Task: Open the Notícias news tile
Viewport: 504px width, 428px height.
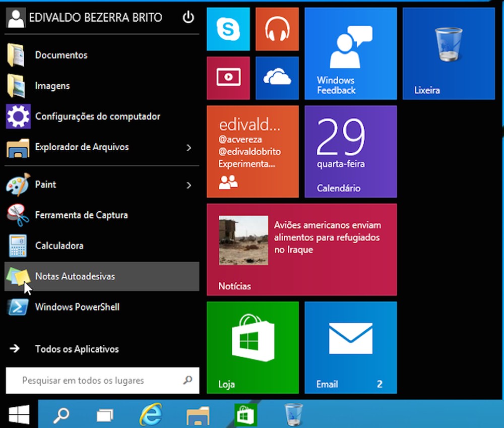Action: tap(302, 250)
